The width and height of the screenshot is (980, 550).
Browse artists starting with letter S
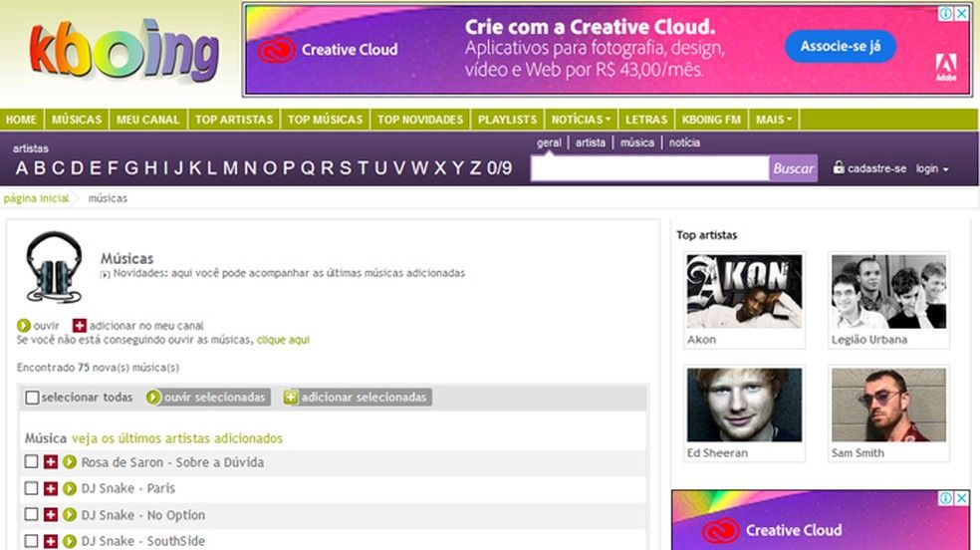[x=345, y=168]
